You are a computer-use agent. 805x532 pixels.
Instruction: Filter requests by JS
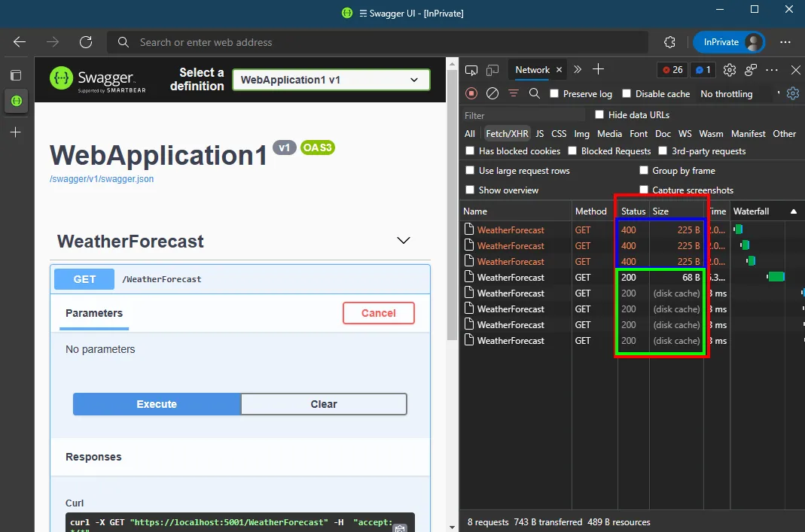pos(540,134)
